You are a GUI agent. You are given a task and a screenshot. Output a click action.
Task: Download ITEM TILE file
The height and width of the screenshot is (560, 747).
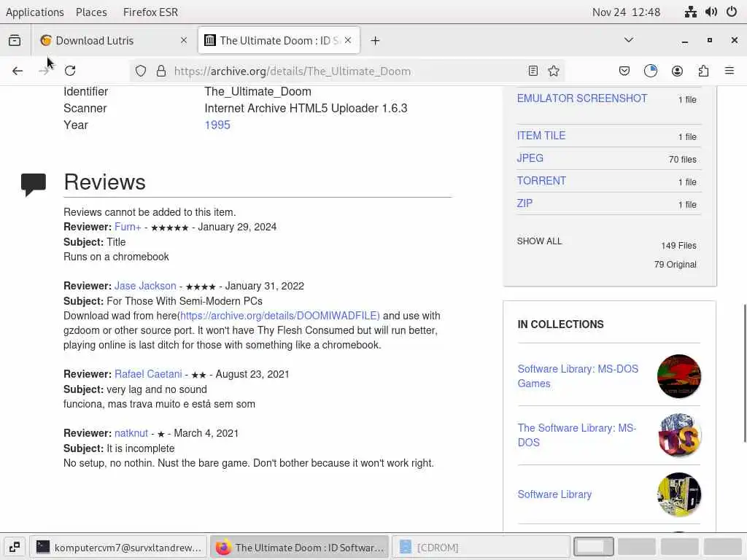(x=541, y=136)
